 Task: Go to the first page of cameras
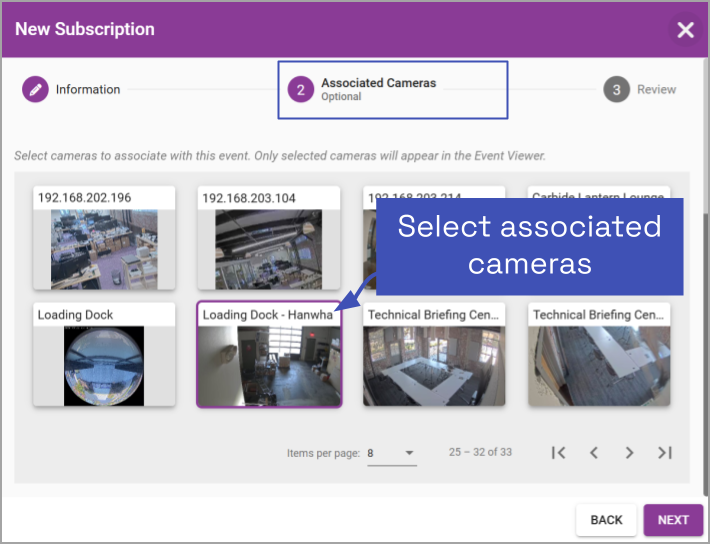coord(558,453)
